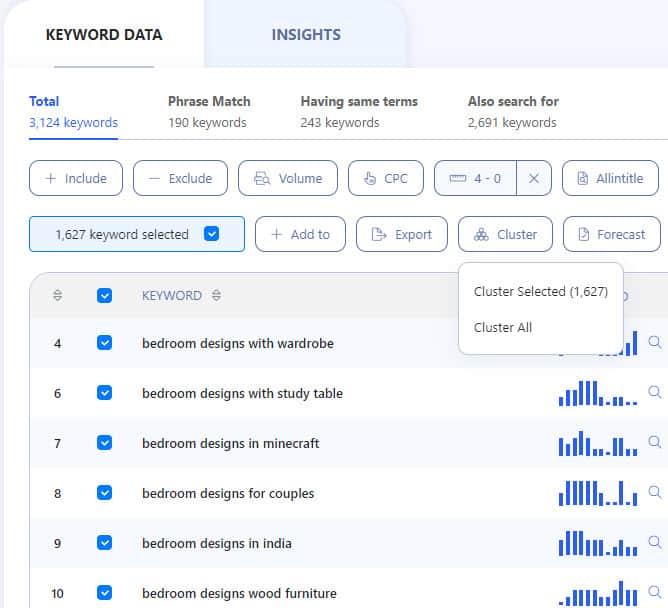The width and height of the screenshot is (668, 608).
Task: Click the plus icon in Add to button
Action: coord(276,234)
